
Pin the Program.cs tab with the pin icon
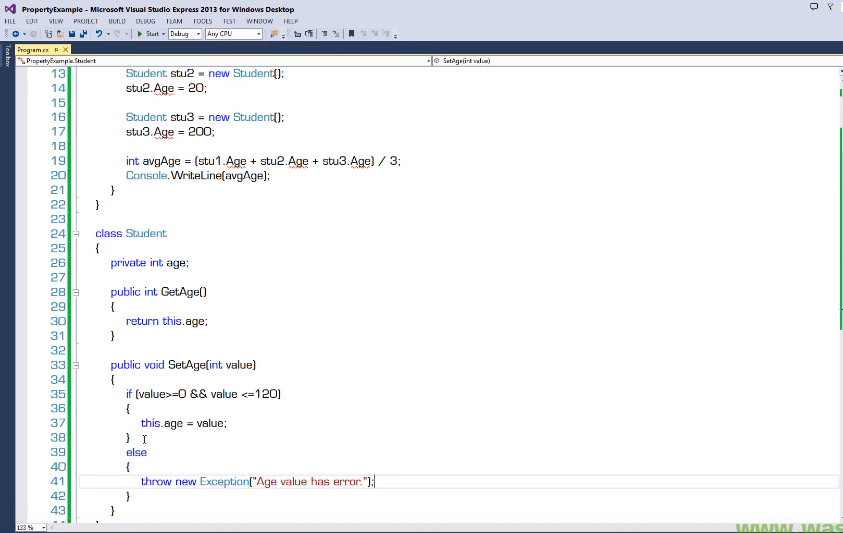[56, 49]
